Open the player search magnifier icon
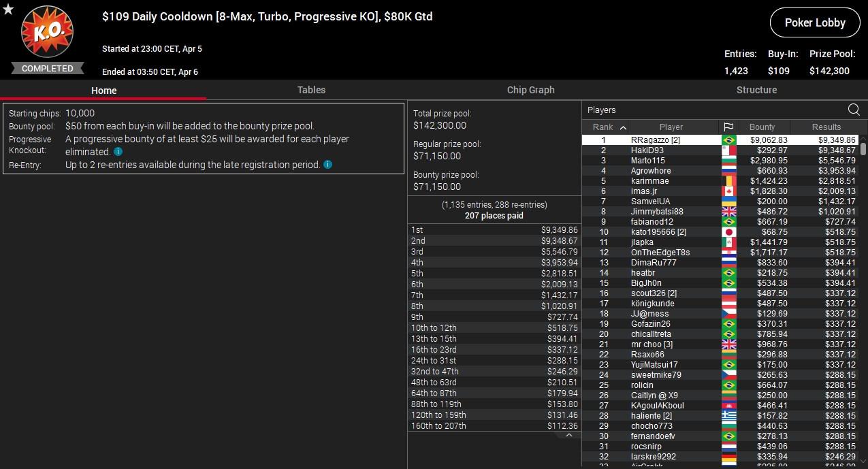This screenshot has width=868, height=469. pos(854,110)
